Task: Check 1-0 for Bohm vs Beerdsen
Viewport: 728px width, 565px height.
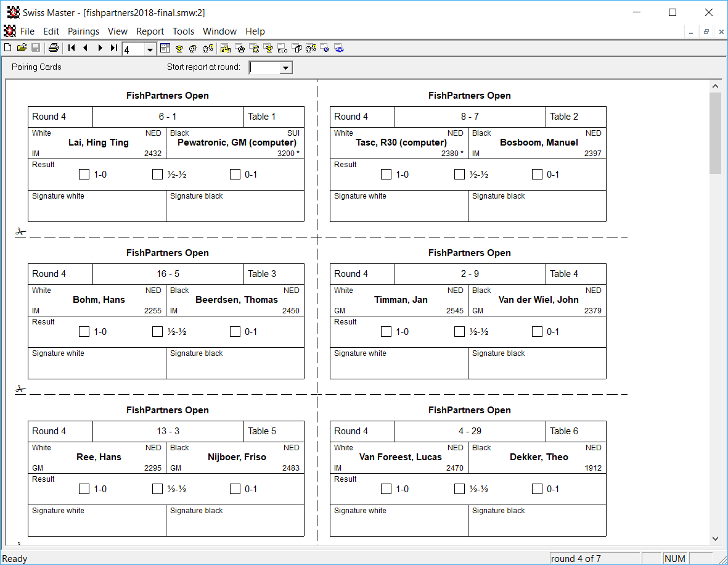Action: point(84,331)
